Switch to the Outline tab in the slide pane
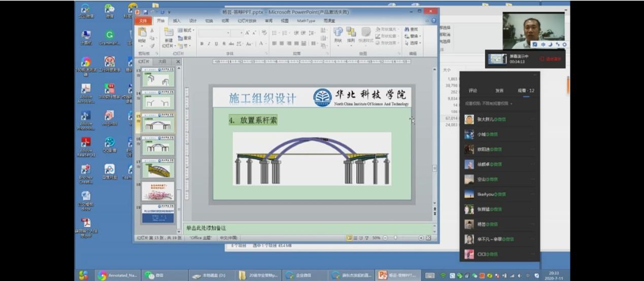Screen dimensions: 644x281 (162, 61)
